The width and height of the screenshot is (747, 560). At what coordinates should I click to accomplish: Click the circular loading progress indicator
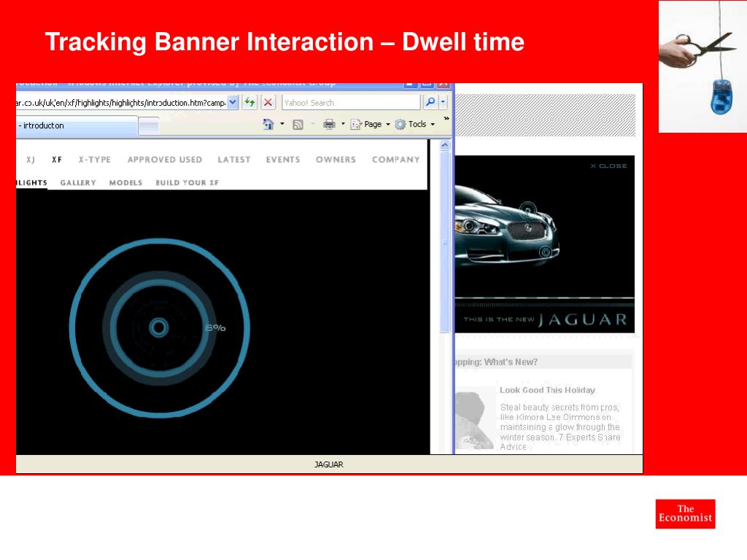tap(160, 327)
